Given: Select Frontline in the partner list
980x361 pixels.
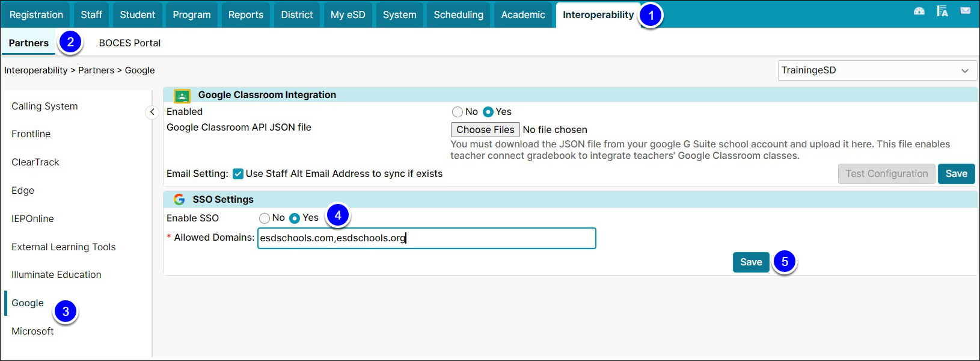Looking at the screenshot, I should tap(31, 134).
